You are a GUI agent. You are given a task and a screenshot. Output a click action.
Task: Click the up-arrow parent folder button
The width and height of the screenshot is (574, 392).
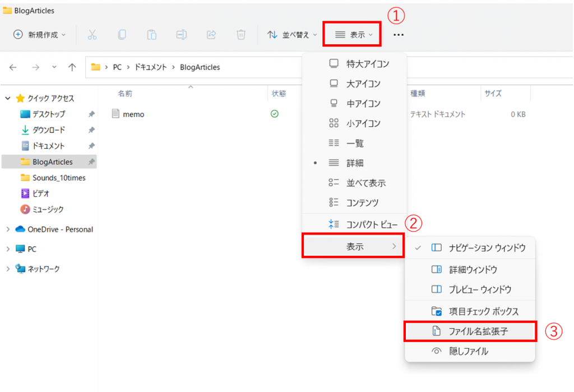click(72, 67)
